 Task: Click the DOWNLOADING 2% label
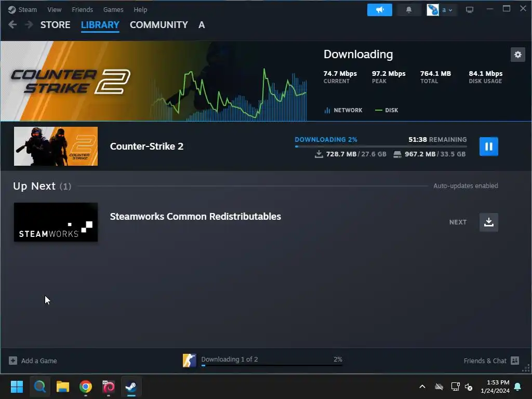coord(326,139)
